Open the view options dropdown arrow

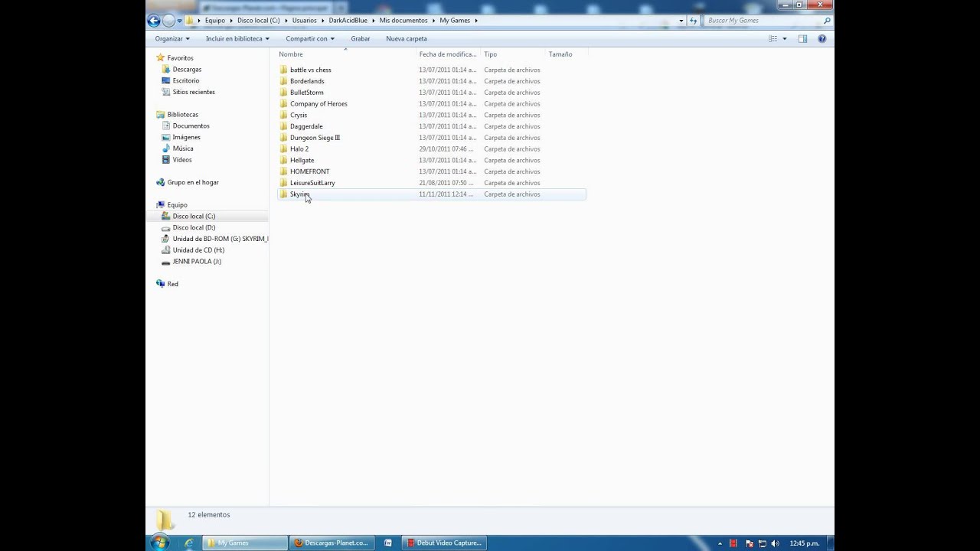tap(784, 38)
